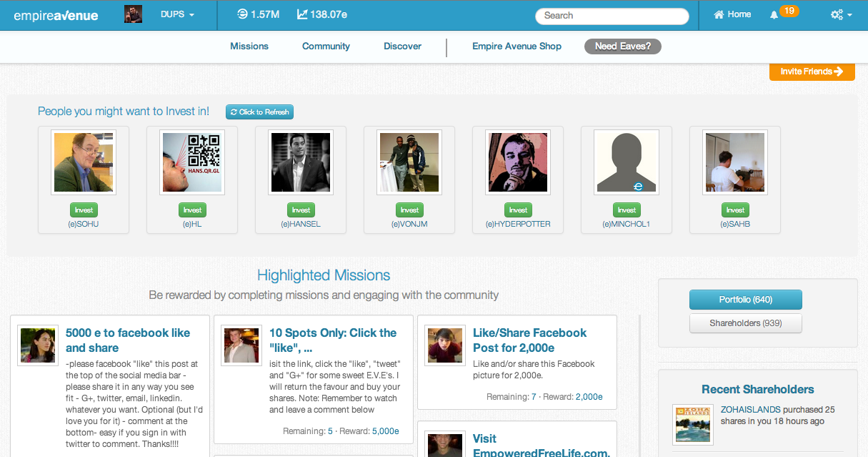This screenshot has width=868, height=457.
Task: Open notifications bell with 19 alerts
Action: 774,15
